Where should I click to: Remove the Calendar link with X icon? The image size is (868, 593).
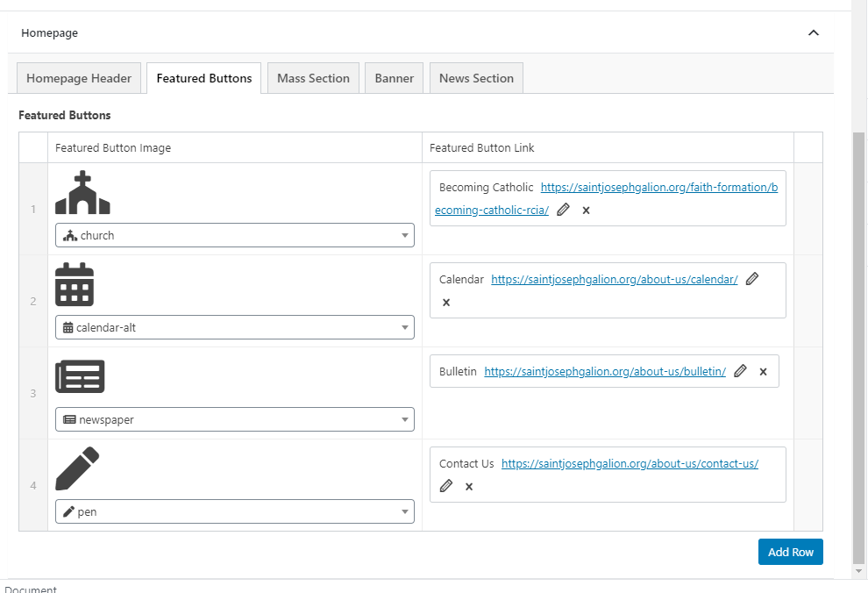(446, 303)
